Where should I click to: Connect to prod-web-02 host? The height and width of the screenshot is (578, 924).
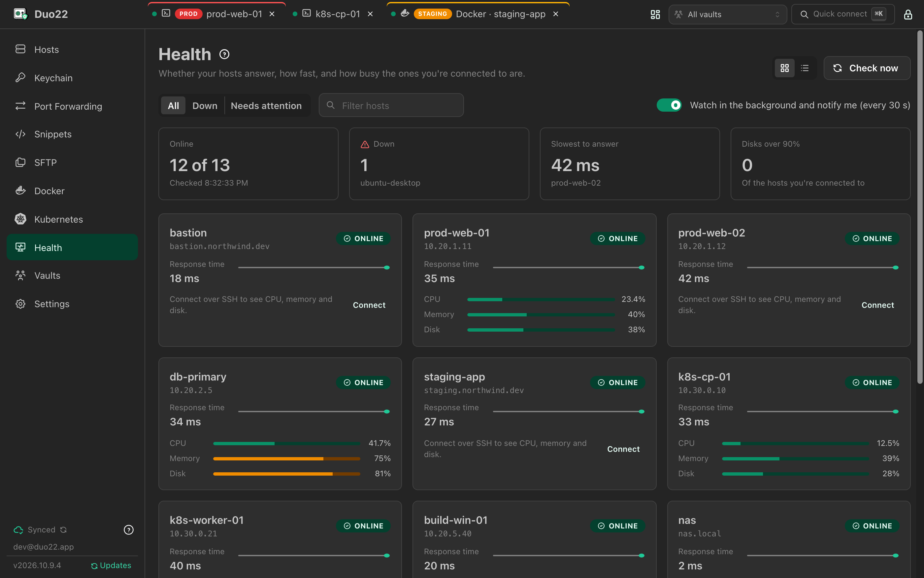pyautogui.click(x=877, y=305)
